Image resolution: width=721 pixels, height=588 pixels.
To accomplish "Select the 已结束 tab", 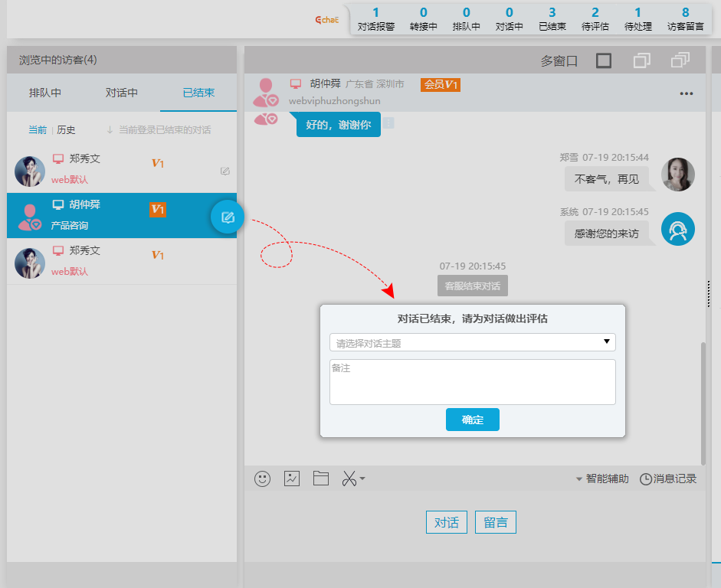I will click(x=198, y=93).
